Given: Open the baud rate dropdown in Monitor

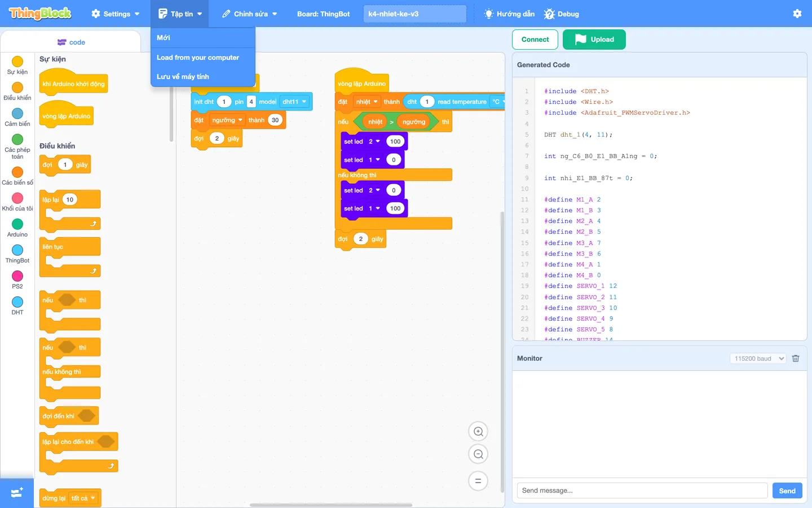Looking at the screenshot, I should pyautogui.click(x=758, y=358).
